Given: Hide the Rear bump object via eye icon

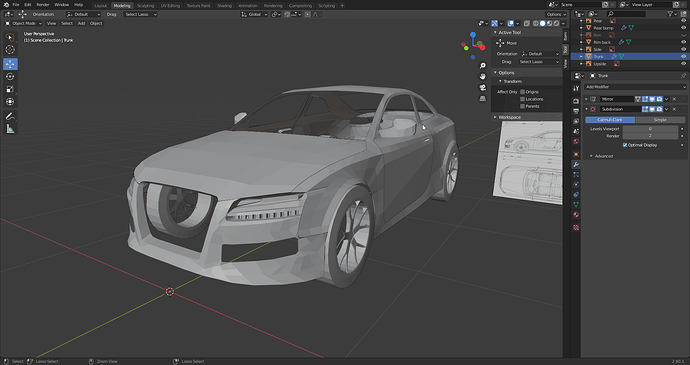Looking at the screenshot, I should [683, 28].
